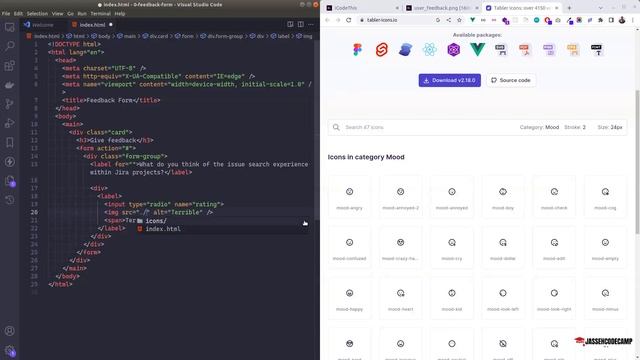
Task: Open Source Control view in VS Code
Action: coord(9,104)
